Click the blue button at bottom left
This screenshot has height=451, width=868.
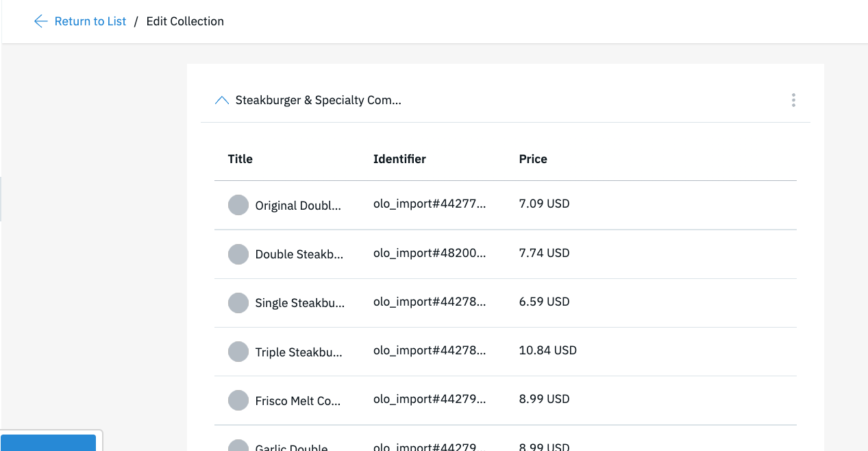pos(48,443)
